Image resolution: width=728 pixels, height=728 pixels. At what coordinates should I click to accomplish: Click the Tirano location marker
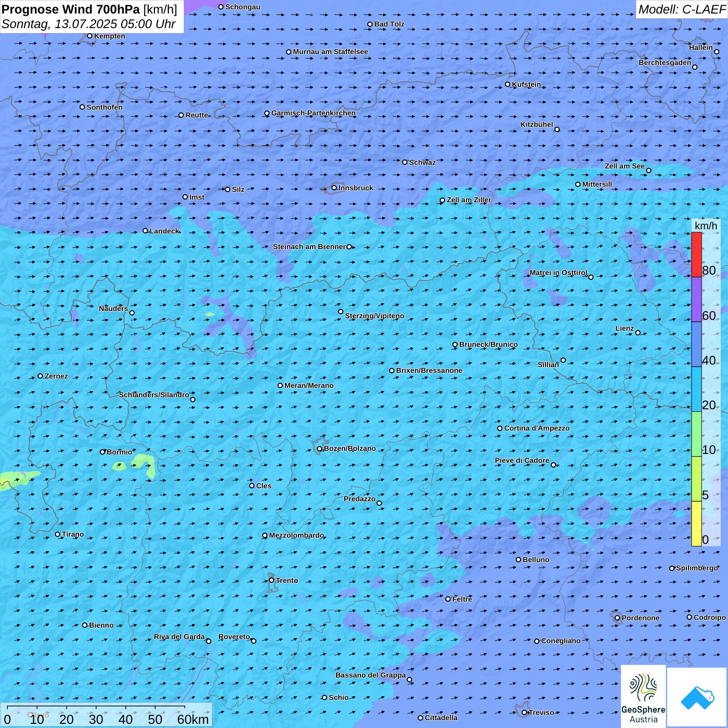58,534
